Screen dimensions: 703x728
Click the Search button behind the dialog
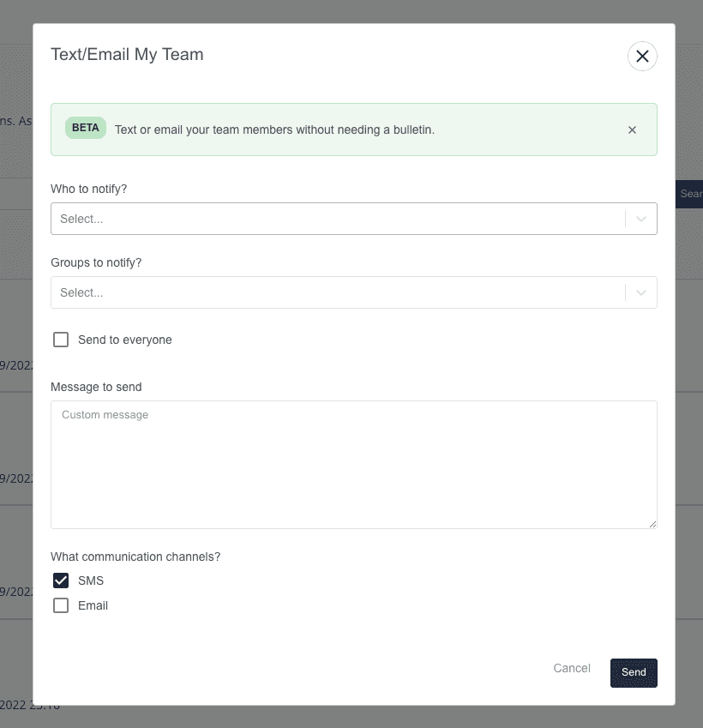click(x=693, y=194)
